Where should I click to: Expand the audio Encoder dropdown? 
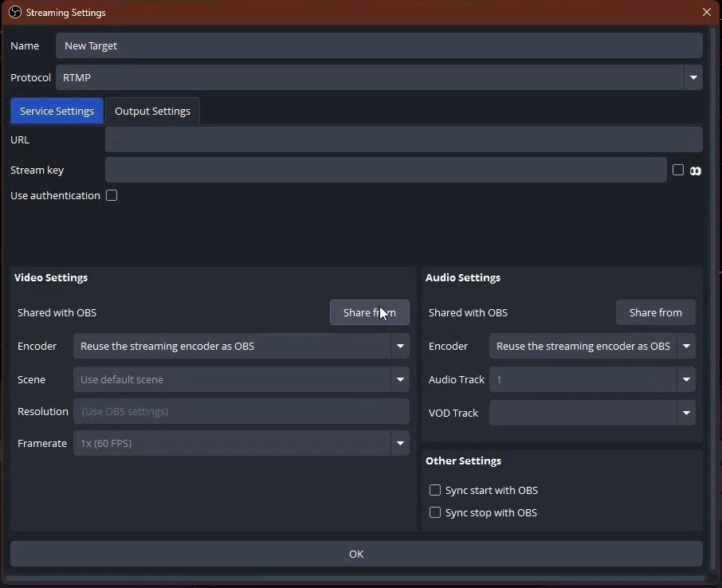coord(592,346)
